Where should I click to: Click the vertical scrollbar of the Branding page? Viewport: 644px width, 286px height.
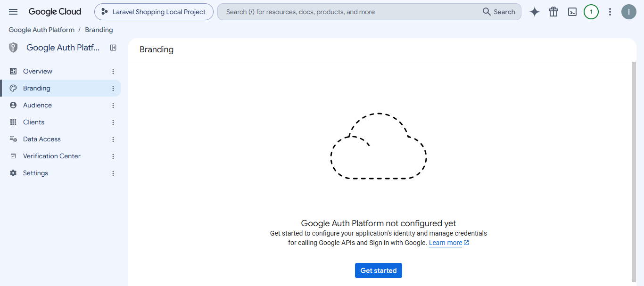[x=634, y=172]
